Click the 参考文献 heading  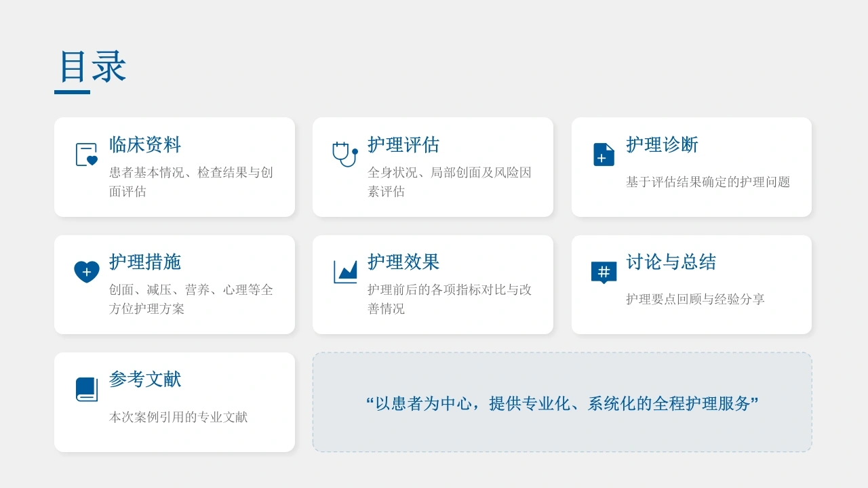click(145, 379)
